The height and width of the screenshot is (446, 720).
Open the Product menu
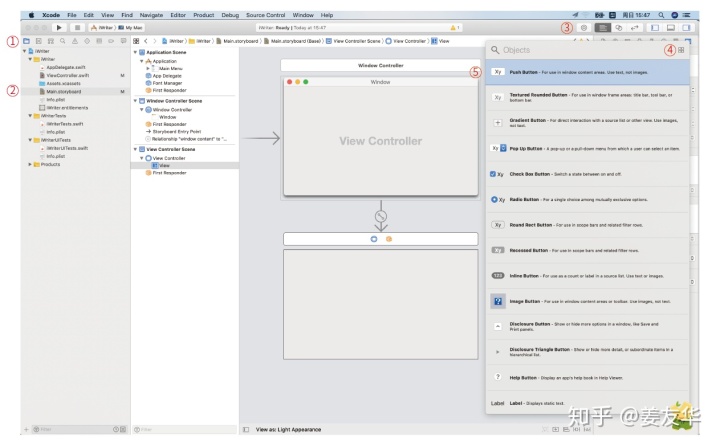203,15
